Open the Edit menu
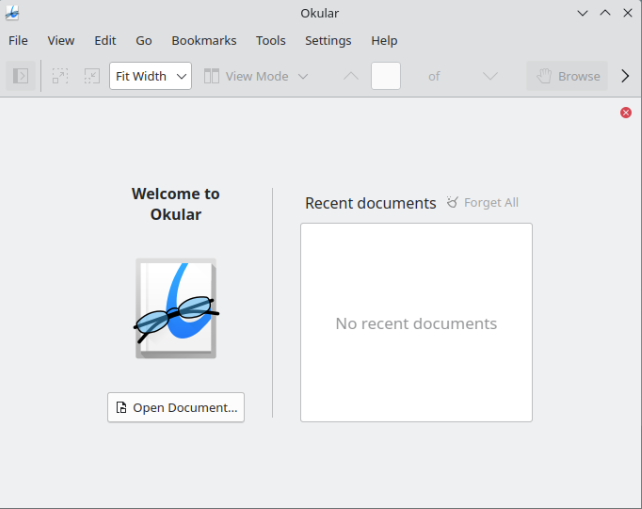Image resolution: width=642 pixels, height=509 pixels. tap(105, 41)
